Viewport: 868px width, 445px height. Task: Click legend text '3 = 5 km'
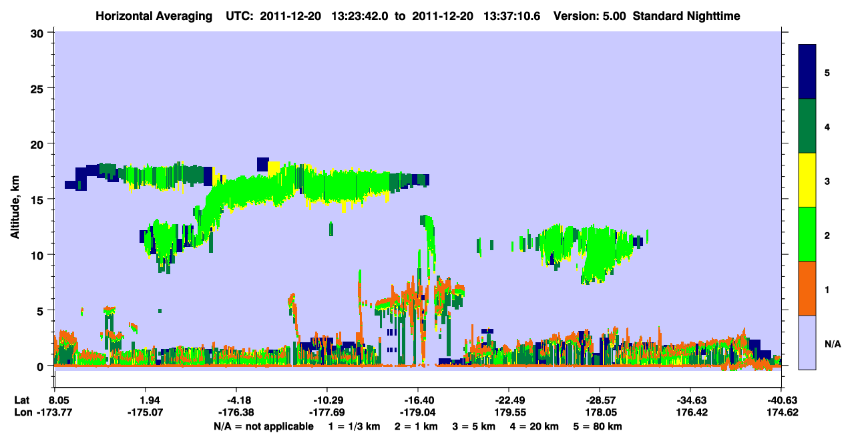click(x=476, y=426)
